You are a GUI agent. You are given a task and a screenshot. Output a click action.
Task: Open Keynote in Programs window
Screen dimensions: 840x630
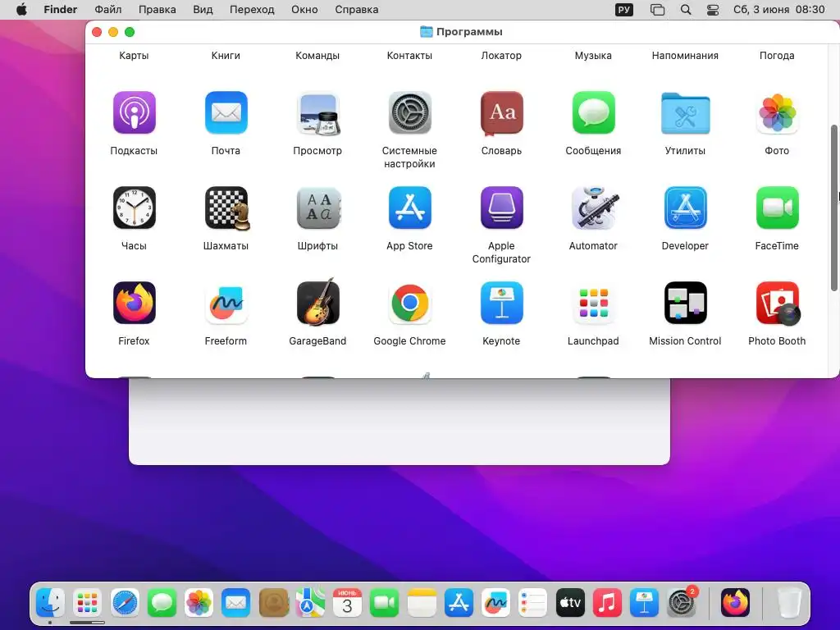click(x=501, y=304)
